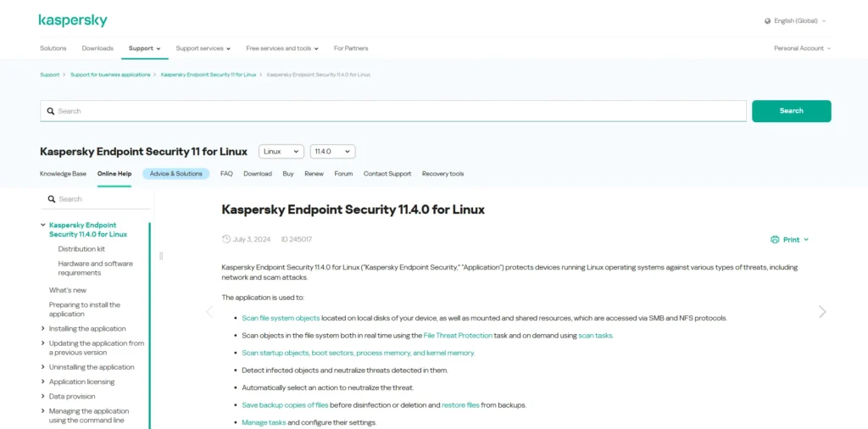Viewport: 868px width, 429px height.
Task: Expand Uninstalling the application tree item
Action: tap(43, 366)
